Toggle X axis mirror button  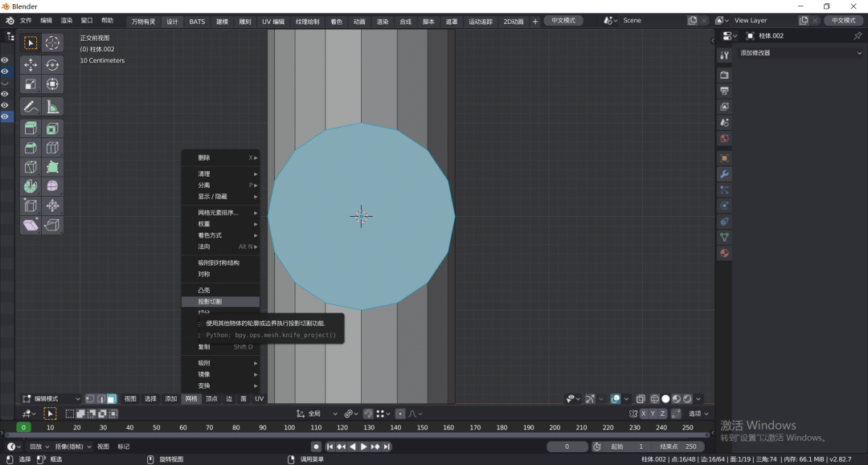click(644, 414)
